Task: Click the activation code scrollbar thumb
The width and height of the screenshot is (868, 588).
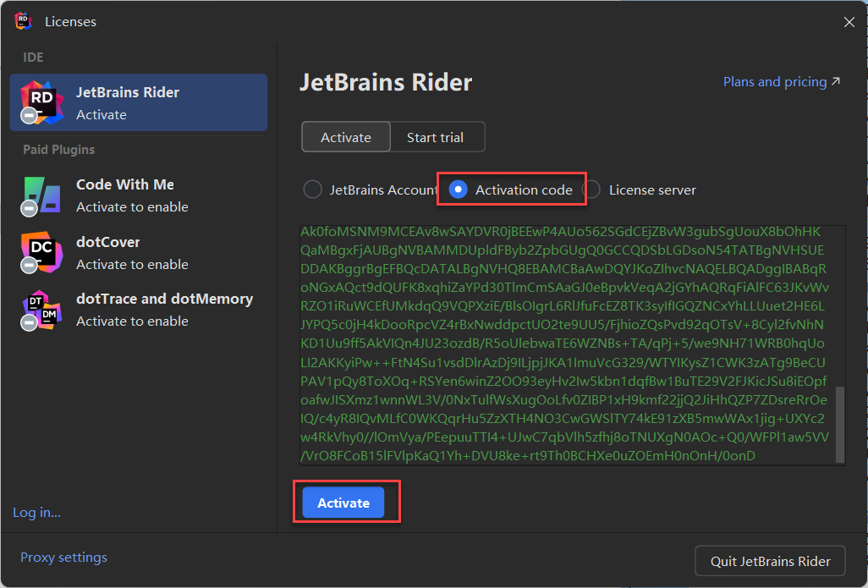Action: pyautogui.click(x=840, y=423)
